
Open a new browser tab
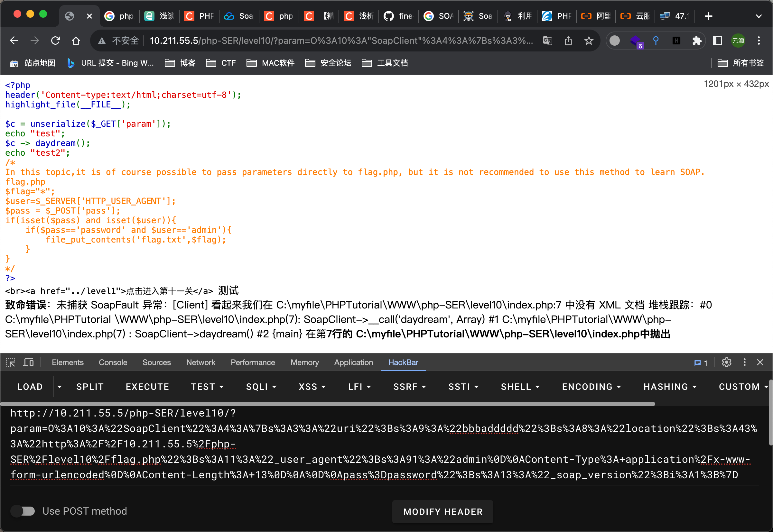coord(709,16)
